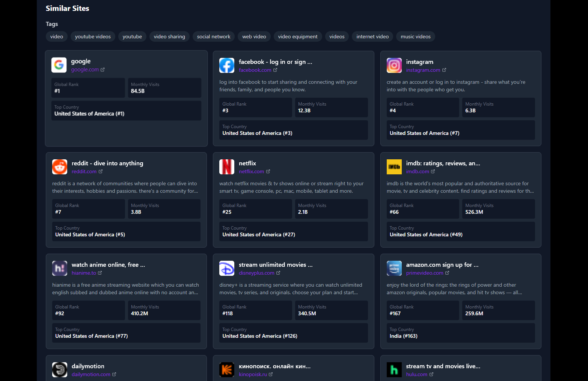
Task: Visit the facebook.com link
Action: pos(255,70)
